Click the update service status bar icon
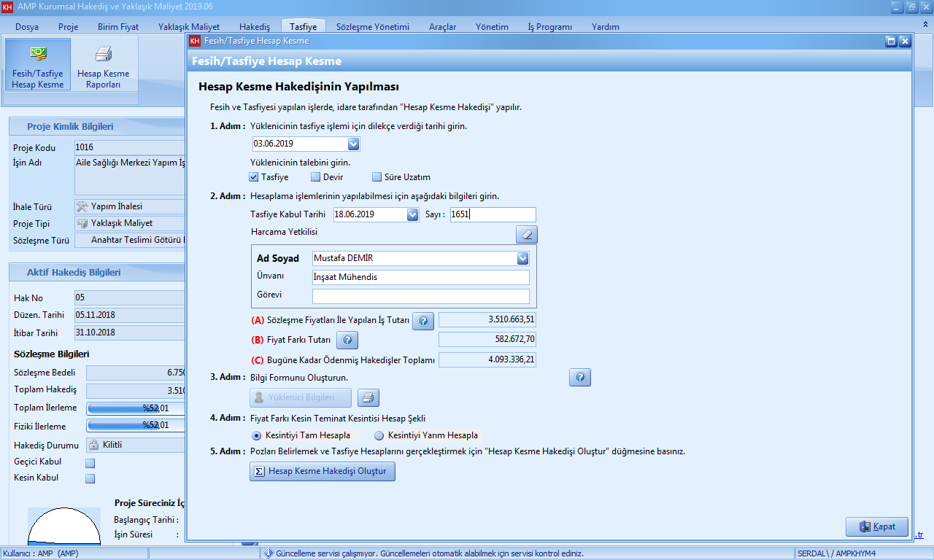The image size is (934, 560). [x=268, y=553]
